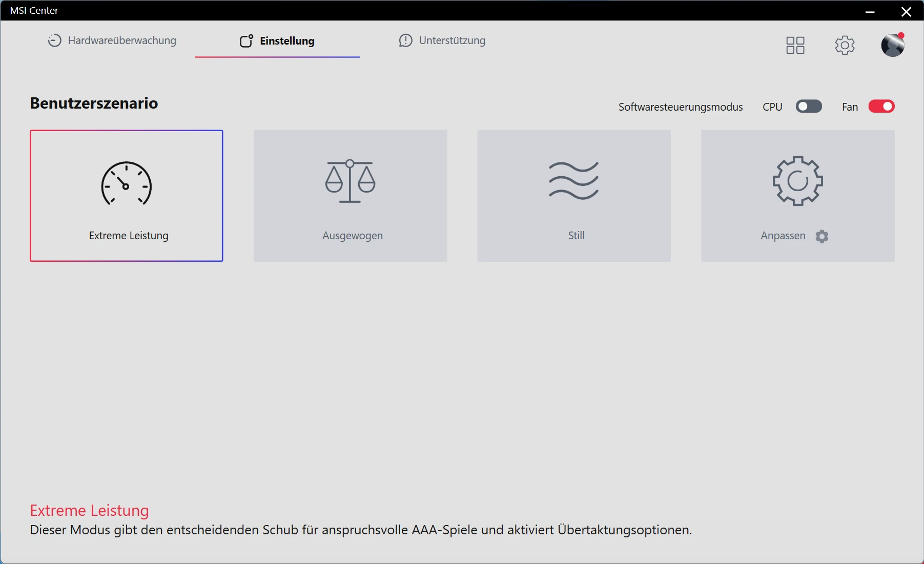Click the exclamation bubble icon for Unterstützung
Viewport: 924px width, 564px height.
click(x=405, y=40)
